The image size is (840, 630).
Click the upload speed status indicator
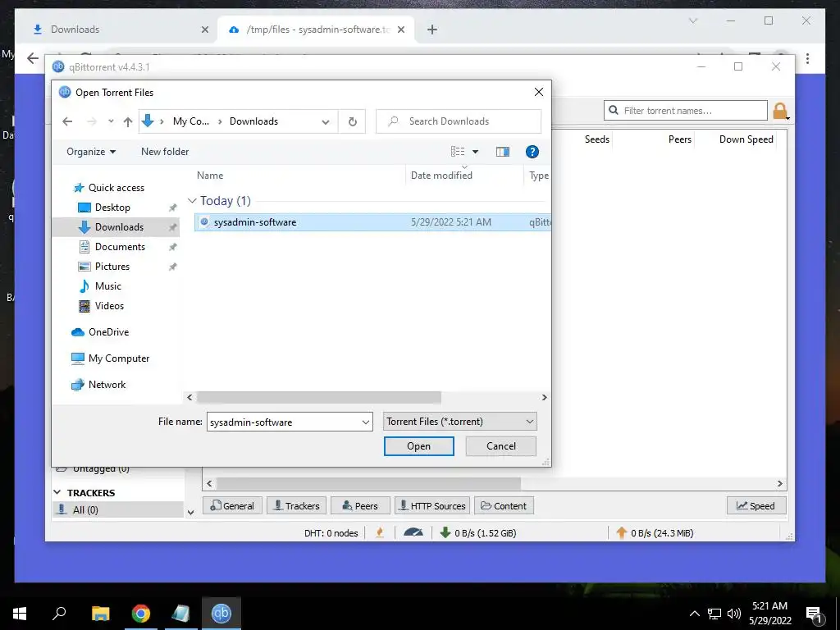[x=654, y=533]
